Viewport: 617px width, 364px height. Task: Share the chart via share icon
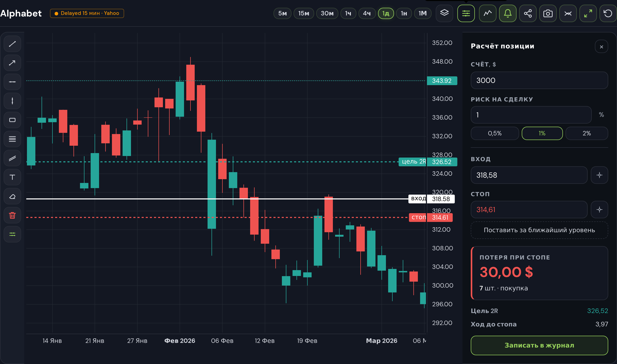(x=528, y=14)
